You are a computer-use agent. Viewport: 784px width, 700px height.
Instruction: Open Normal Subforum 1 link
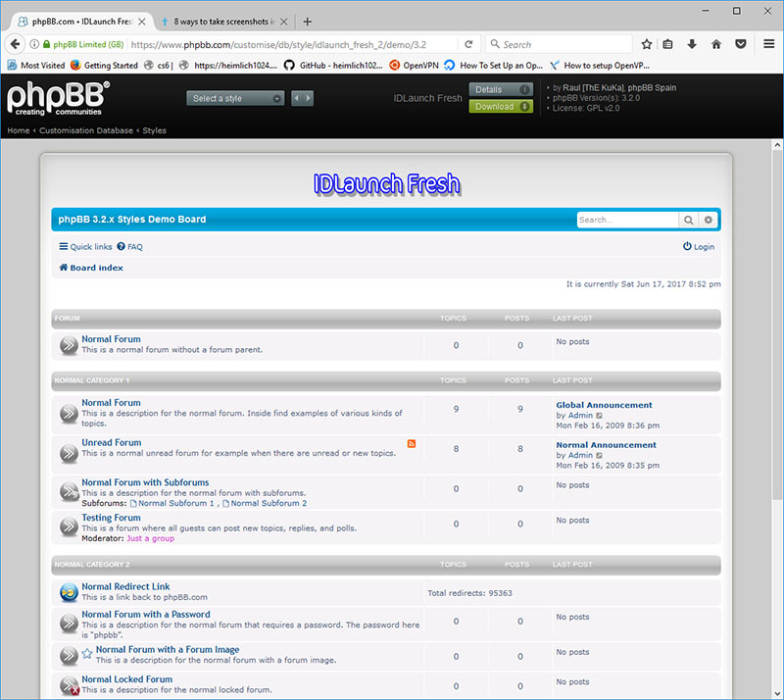pyautogui.click(x=176, y=503)
